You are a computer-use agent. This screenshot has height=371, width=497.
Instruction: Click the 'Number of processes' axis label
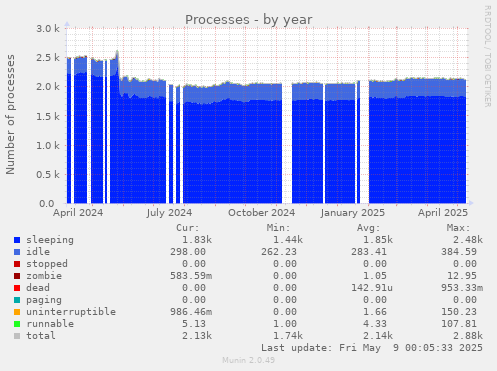[x=10, y=114]
